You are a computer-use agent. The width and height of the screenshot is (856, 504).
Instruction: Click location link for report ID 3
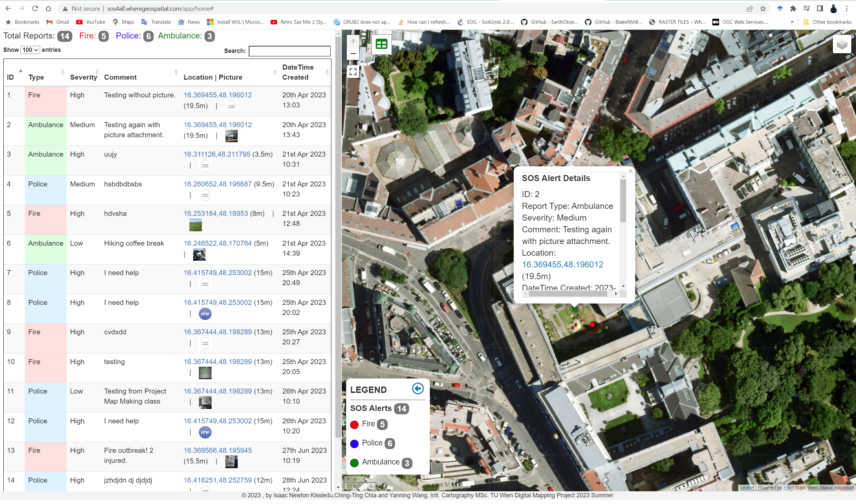click(x=217, y=154)
